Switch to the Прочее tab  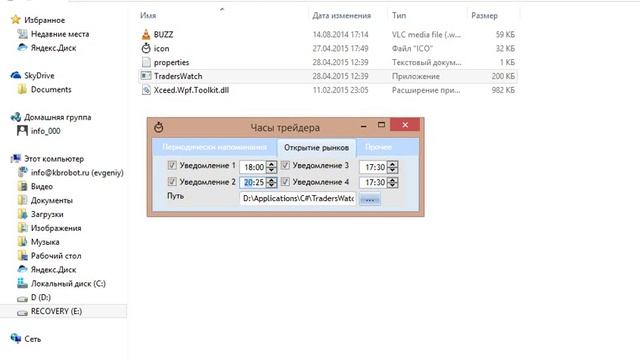[378, 147]
